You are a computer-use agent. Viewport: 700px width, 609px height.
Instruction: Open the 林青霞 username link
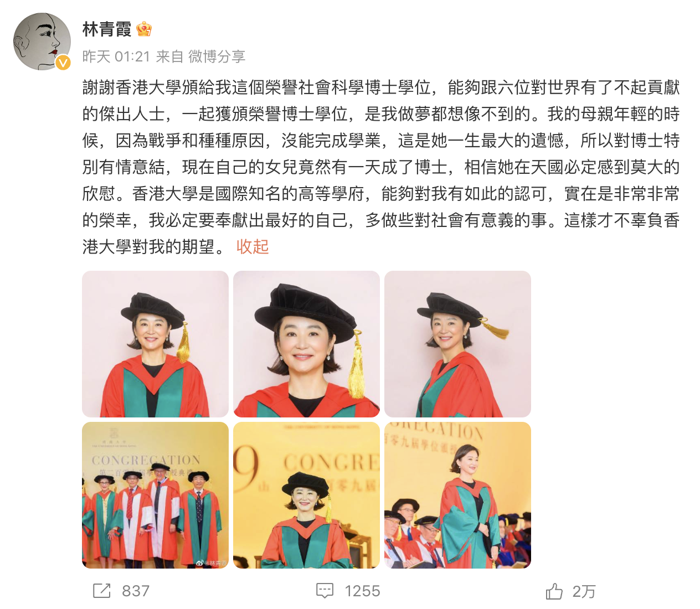pyautogui.click(x=107, y=29)
